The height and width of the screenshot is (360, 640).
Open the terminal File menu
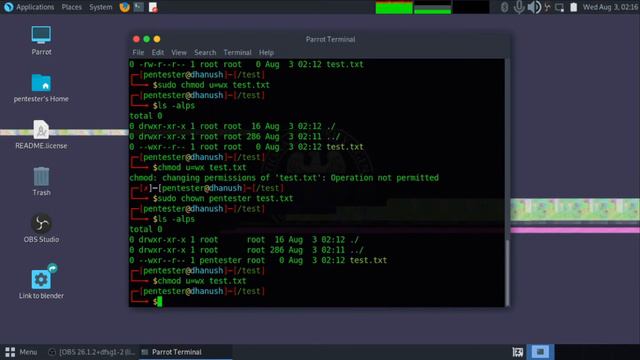coord(138,52)
